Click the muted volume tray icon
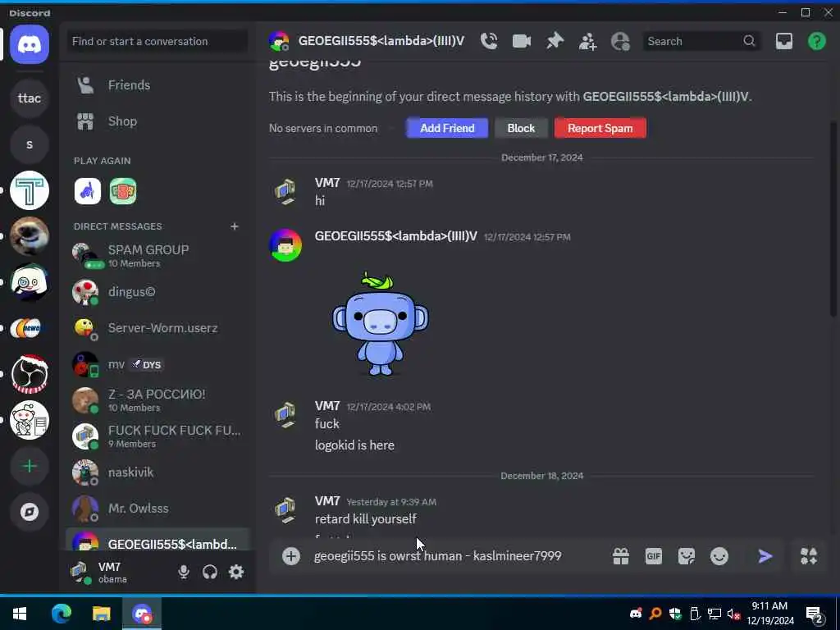840x630 pixels. 733,614
